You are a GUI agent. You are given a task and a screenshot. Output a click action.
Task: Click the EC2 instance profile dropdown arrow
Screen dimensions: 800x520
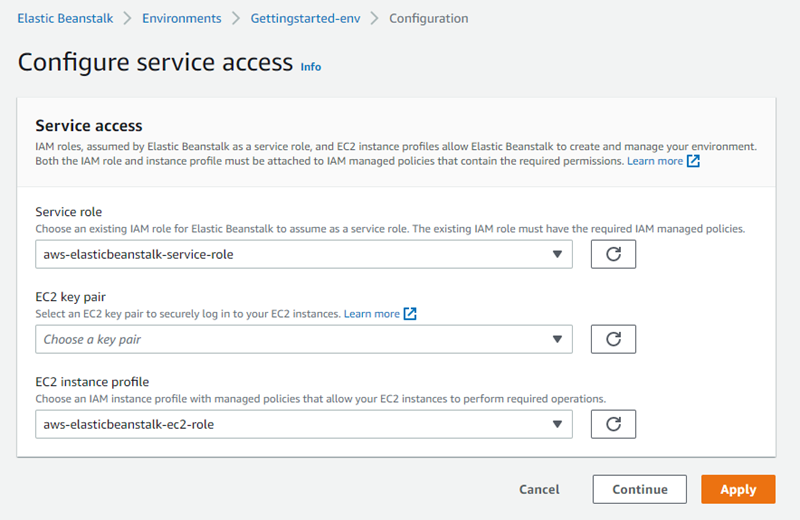(x=558, y=424)
